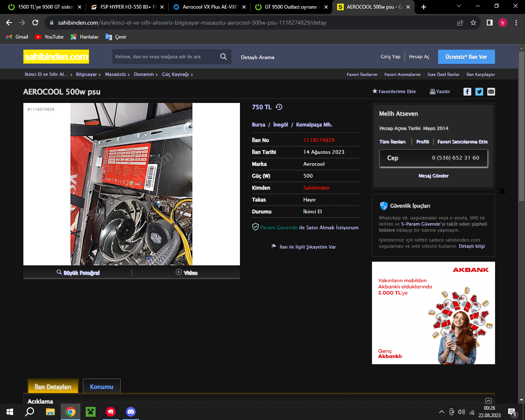
Task: Click Param Güvende buy link
Action: pyautogui.click(x=306, y=227)
